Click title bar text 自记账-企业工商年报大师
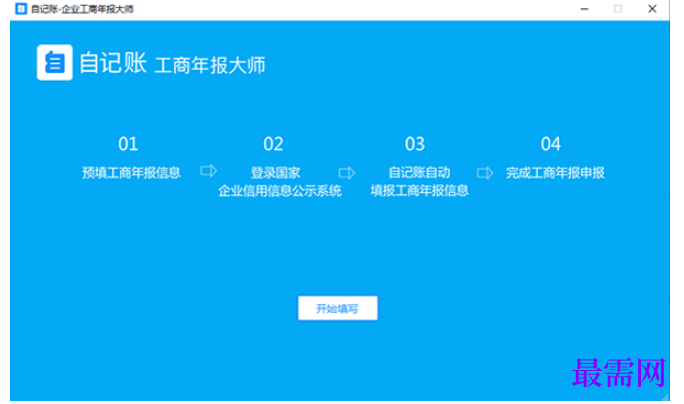The image size is (684, 404). [x=82, y=9]
